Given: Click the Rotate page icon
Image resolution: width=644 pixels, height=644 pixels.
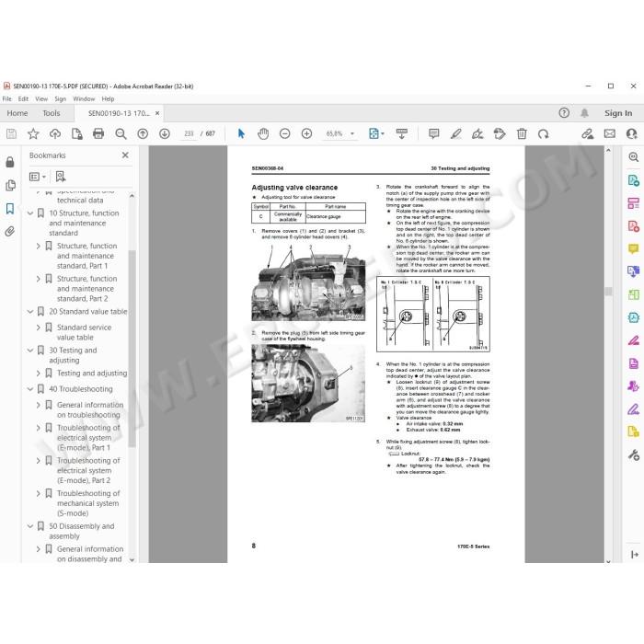Looking at the screenshot, I should 544,133.
